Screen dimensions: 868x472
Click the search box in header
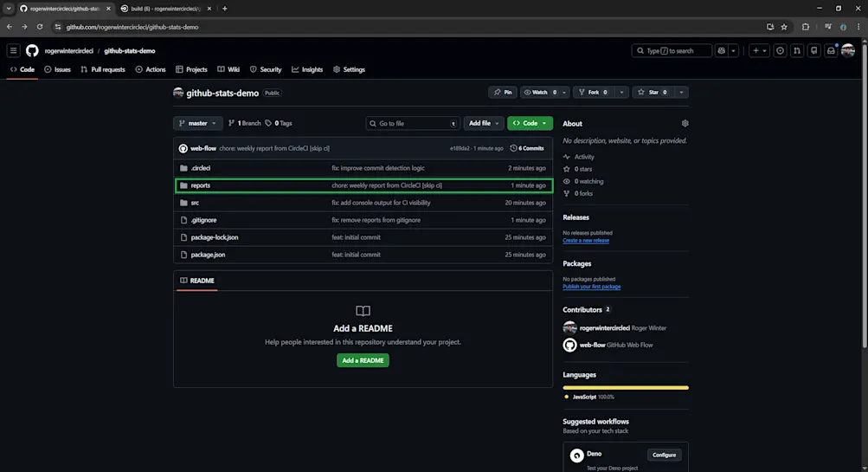672,50
